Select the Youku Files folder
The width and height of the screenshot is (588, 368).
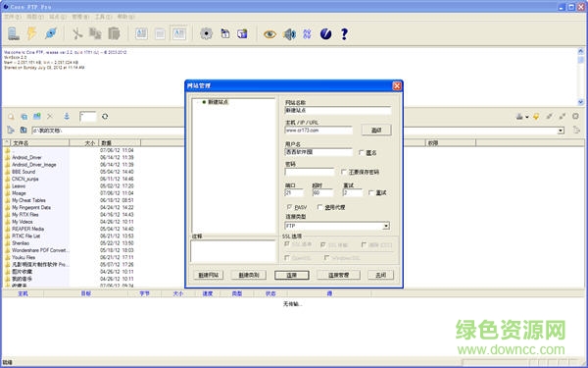click(24, 257)
